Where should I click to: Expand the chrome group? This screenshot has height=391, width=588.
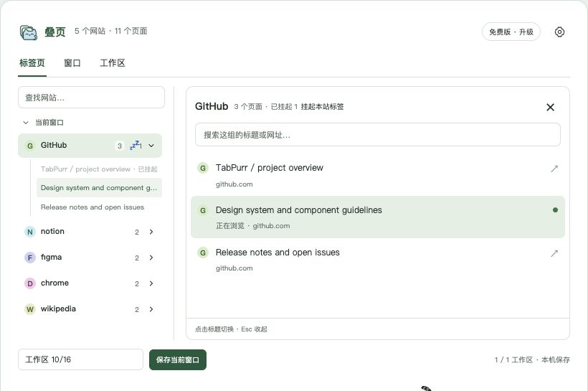pyautogui.click(x=151, y=283)
